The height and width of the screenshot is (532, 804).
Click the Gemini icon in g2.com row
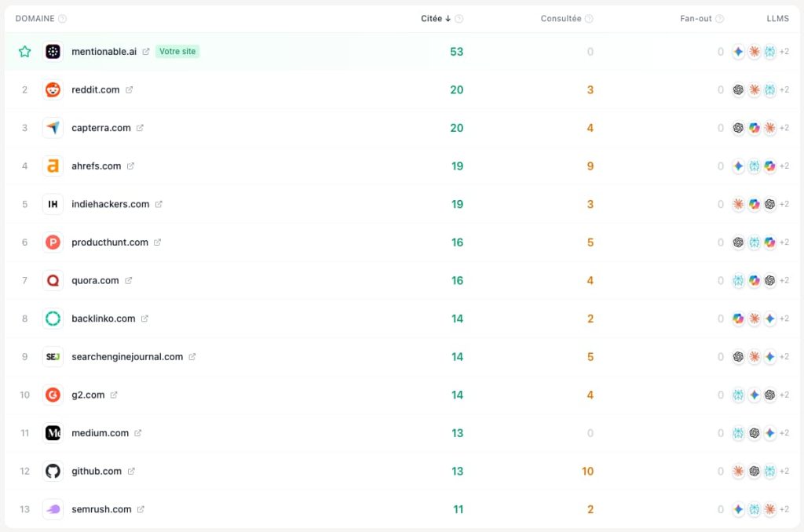tap(754, 395)
